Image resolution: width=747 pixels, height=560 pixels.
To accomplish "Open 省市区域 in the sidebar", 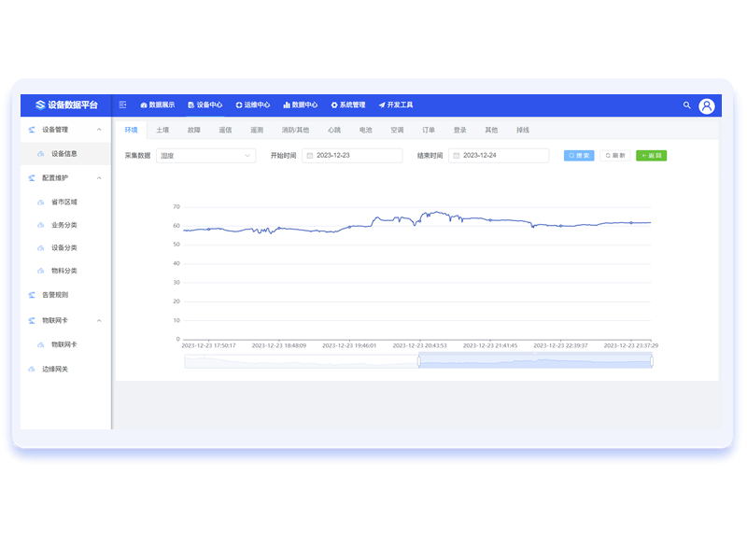I will coord(63,202).
